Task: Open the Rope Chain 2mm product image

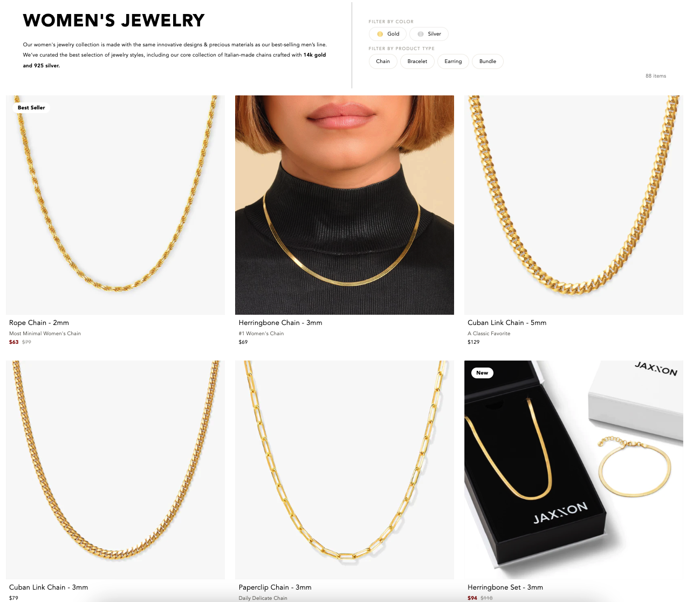Action: coord(115,205)
